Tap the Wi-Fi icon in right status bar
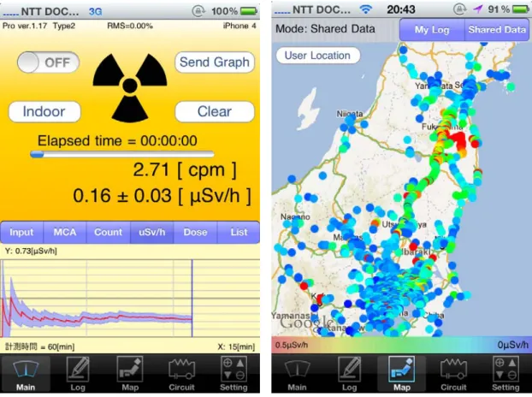This screenshot has height=397, width=532. 365,9
